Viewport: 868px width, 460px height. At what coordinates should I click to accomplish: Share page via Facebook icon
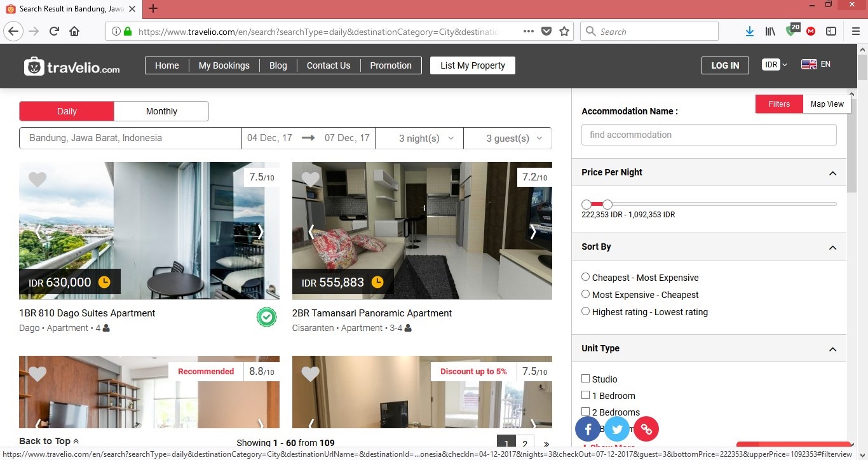(x=588, y=430)
